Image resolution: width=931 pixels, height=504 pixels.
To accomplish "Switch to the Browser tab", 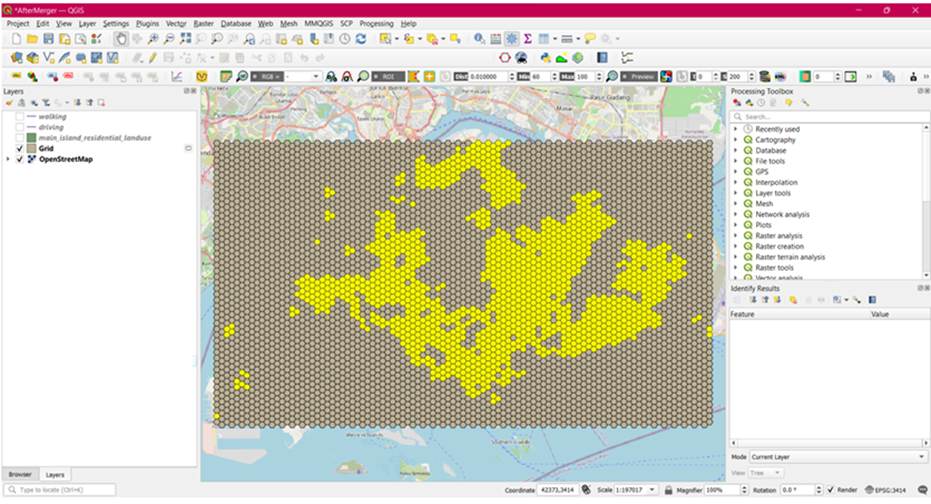I will [20, 474].
